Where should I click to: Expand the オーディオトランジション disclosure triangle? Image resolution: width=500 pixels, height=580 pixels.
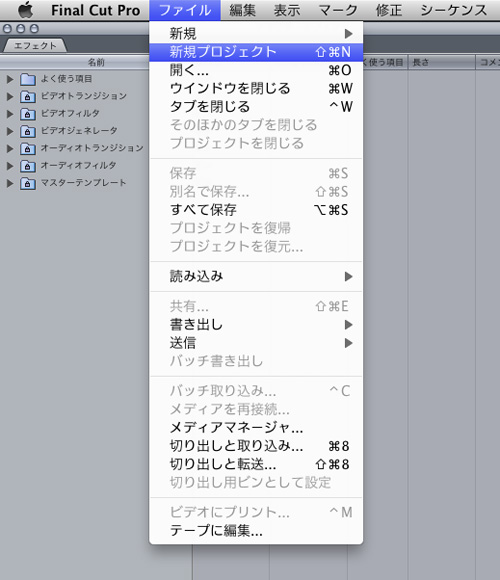point(10,148)
